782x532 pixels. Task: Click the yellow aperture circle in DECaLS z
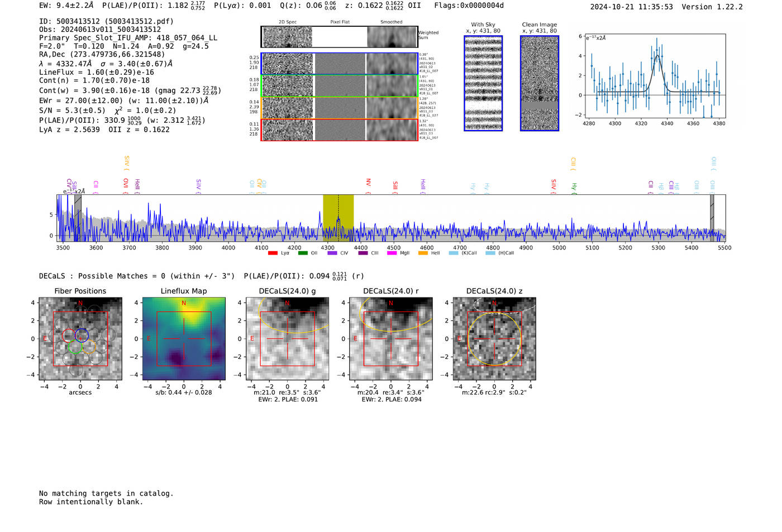coord(494,339)
